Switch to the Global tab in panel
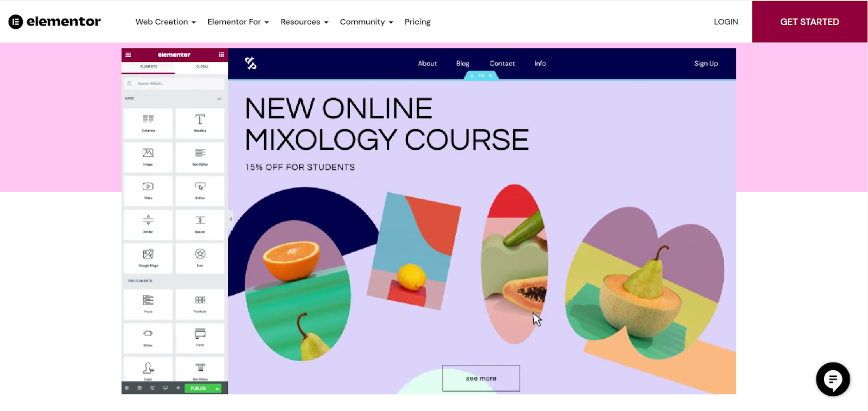This screenshot has width=868, height=411. (x=202, y=67)
